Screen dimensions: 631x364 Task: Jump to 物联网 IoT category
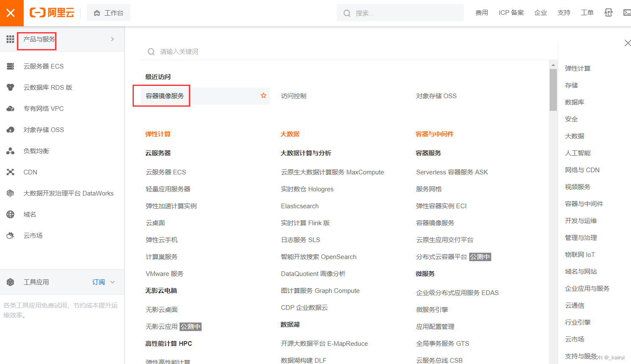tap(580, 255)
